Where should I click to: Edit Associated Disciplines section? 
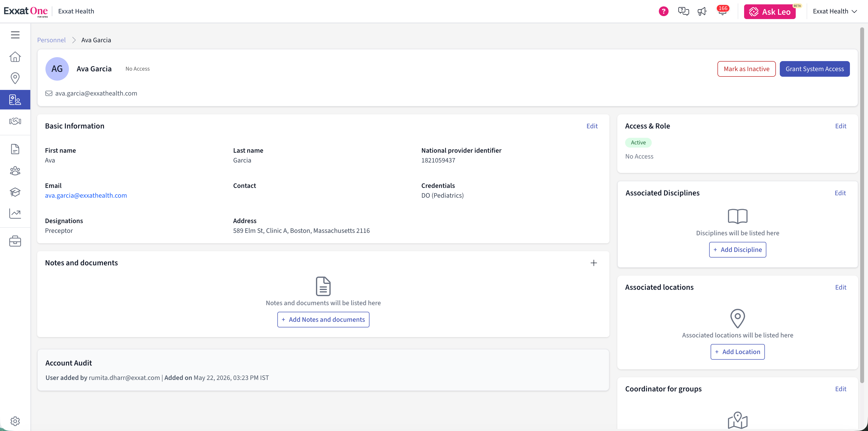(x=840, y=193)
